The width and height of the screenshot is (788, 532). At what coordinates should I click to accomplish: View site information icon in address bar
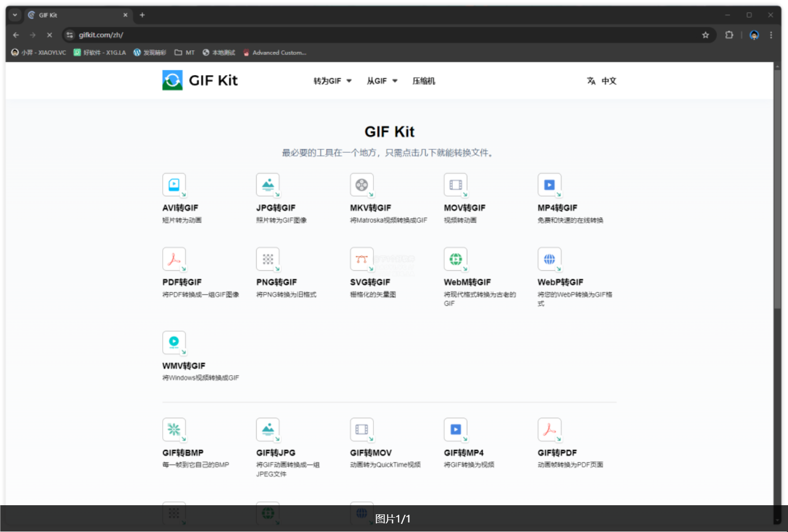(70, 35)
